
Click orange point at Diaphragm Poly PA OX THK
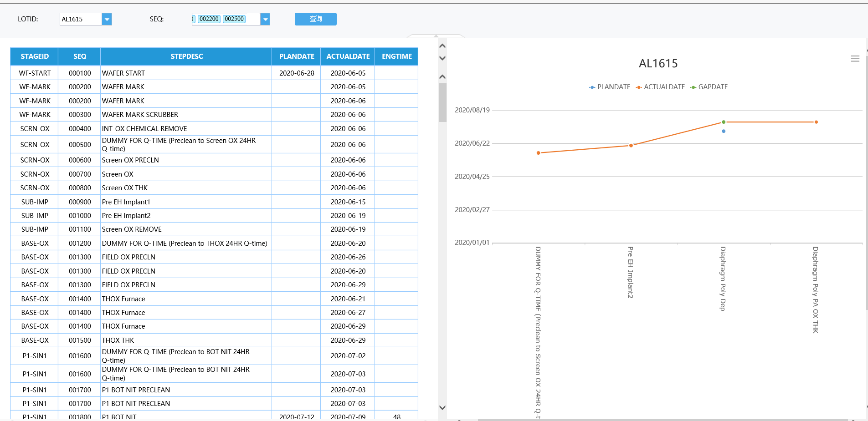(x=816, y=122)
